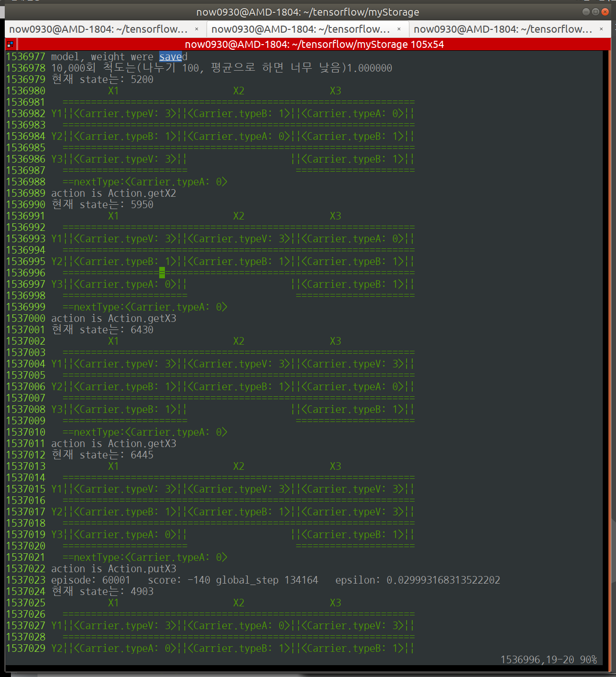Minimize the terminal window

coord(586,12)
